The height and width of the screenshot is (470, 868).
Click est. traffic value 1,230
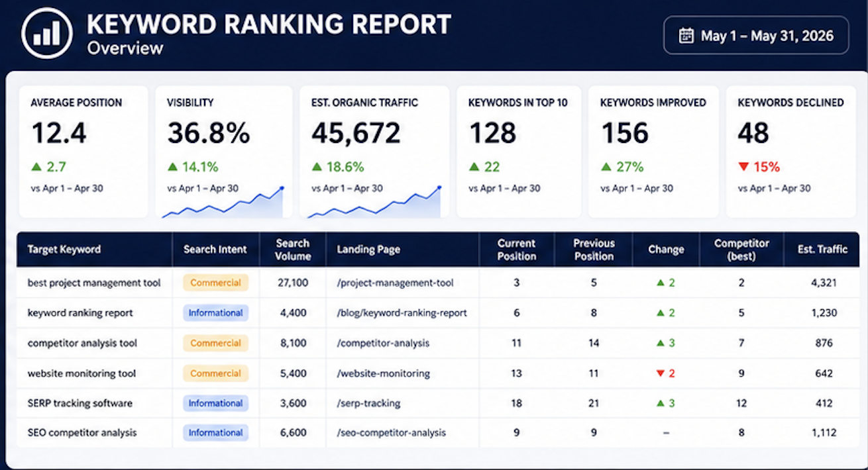pyautogui.click(x=824, y=312)
